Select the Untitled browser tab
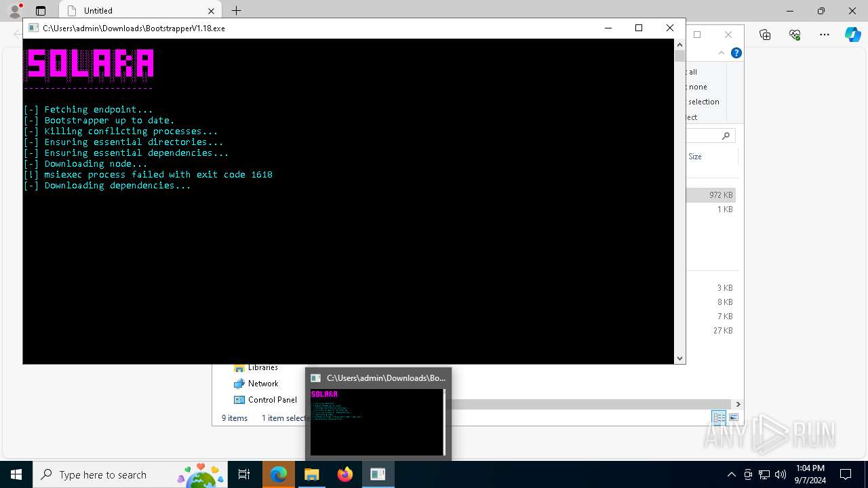Screen dimensions: 868x488 tap(140, 11)
